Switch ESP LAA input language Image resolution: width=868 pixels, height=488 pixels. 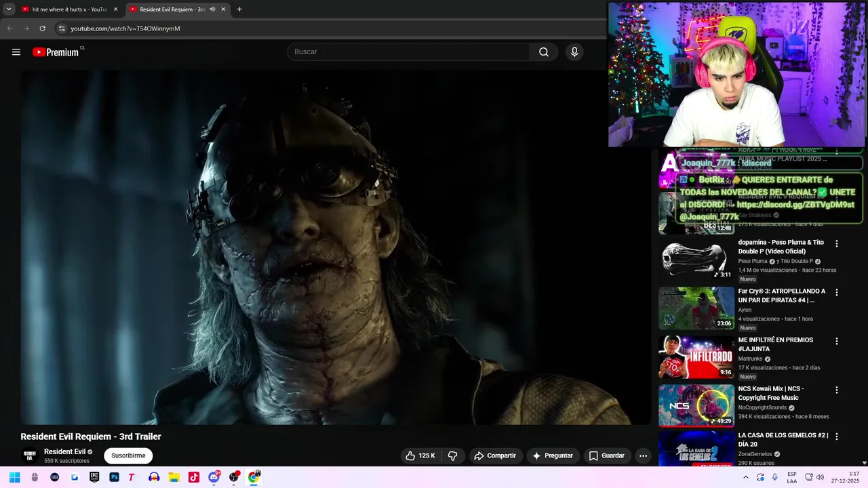(792, 477)
